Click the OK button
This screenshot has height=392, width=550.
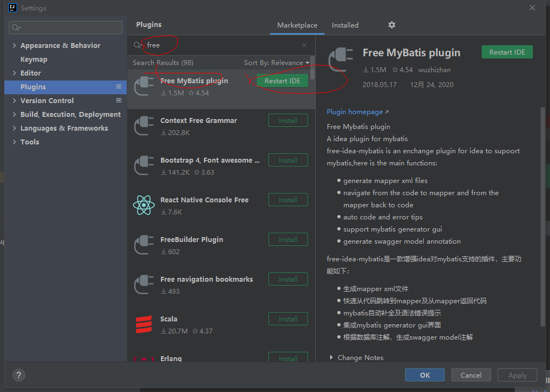pyautogui.click(x=425, y=375)
